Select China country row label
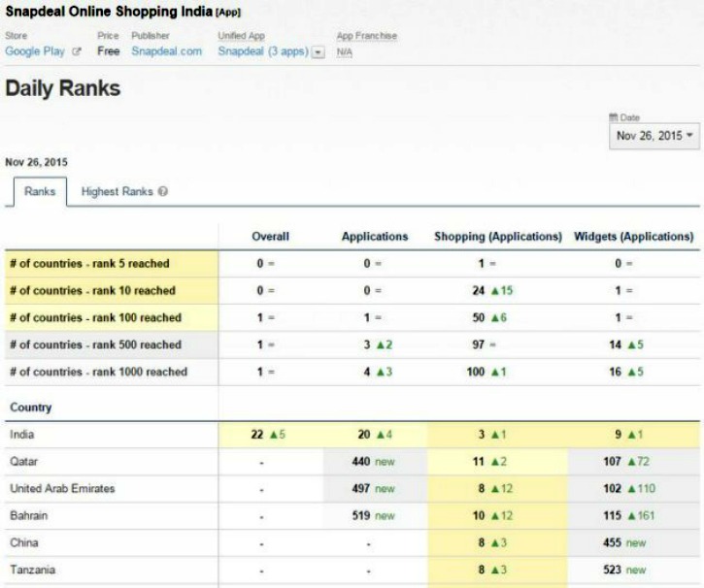 point(24,542)
